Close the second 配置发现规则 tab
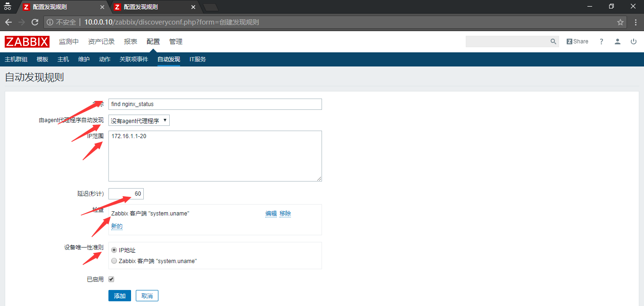644x306 pixels. pos(193,7)
